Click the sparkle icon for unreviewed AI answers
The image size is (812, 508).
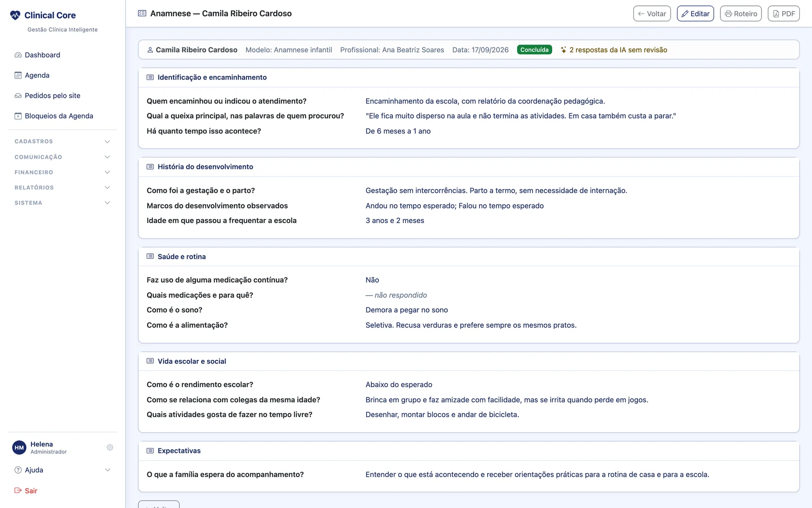[x=563, y=50]
